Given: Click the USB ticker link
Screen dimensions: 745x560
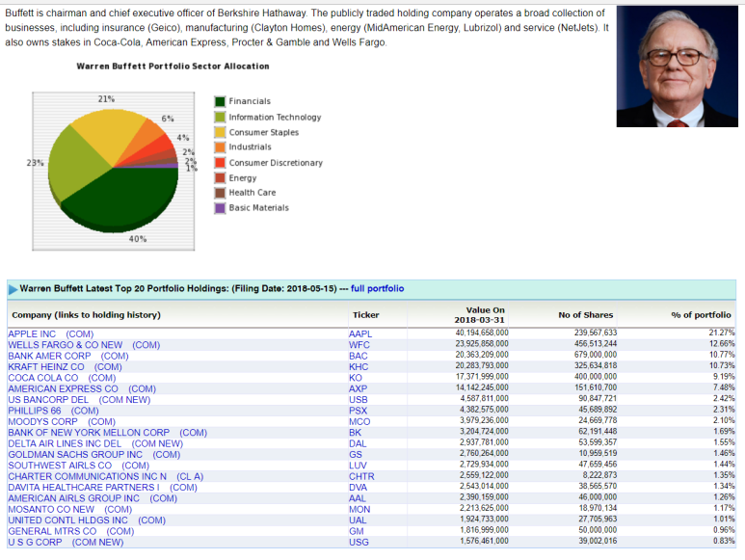Looking at the screenshot, I should click(359, 399).
